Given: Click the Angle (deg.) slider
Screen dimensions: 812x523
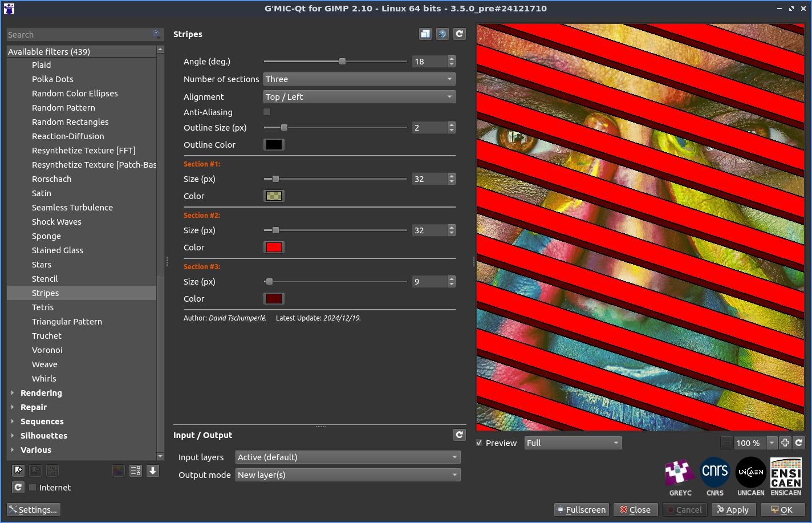Looking at the screenshot, I should coord(335,62).
